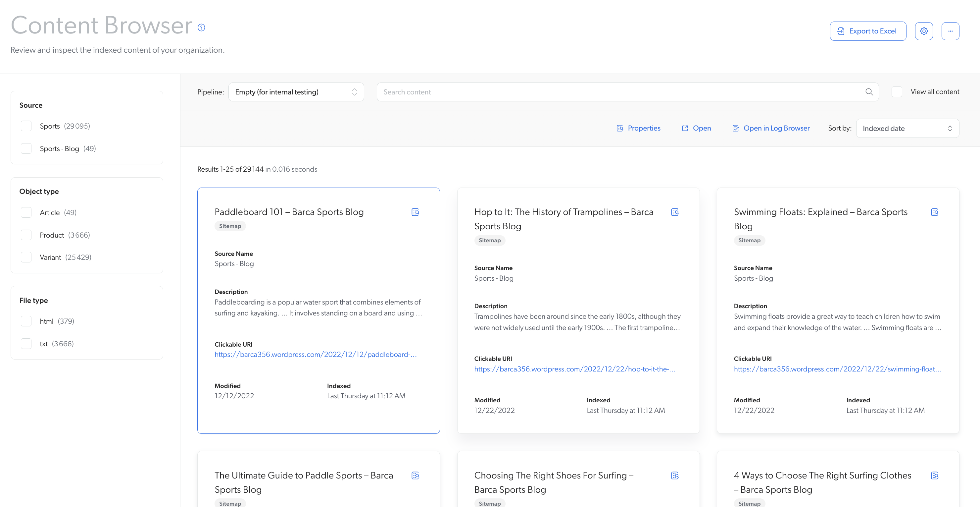Select Choosing The Right Shoes For Surfing title
Image resolution: width=980 pixels, height=507 pixels.
coord(554,482)
